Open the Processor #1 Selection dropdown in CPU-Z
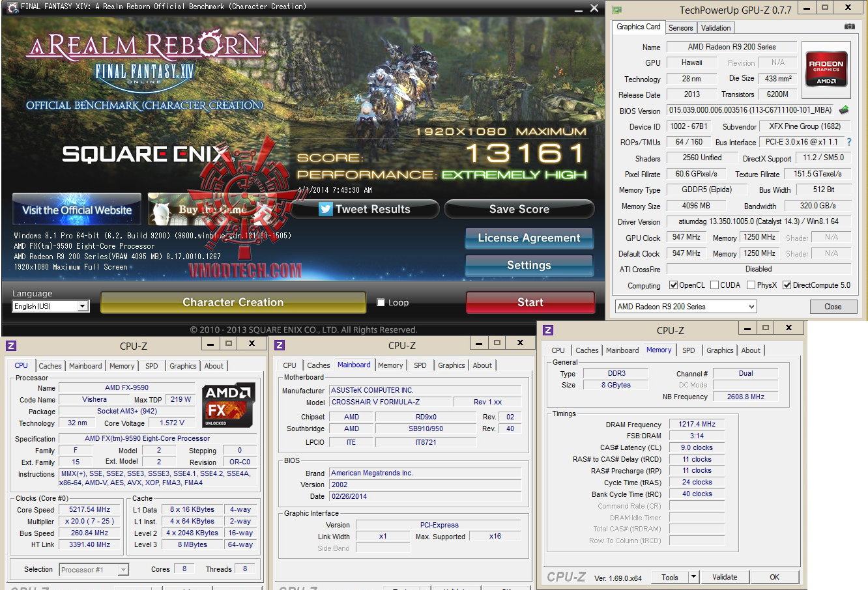868x590 pixels. 94,570
